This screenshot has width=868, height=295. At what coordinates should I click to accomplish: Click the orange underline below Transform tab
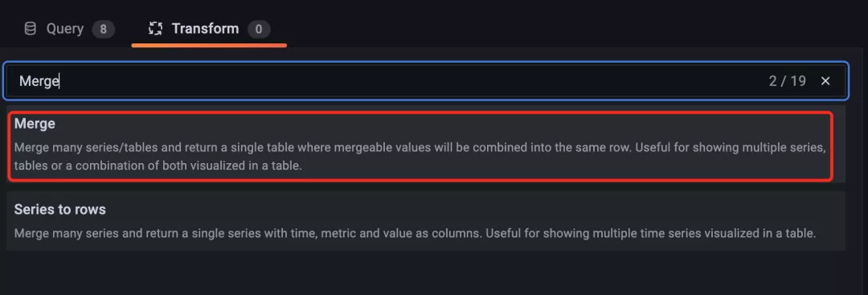(x=209, y=45)
